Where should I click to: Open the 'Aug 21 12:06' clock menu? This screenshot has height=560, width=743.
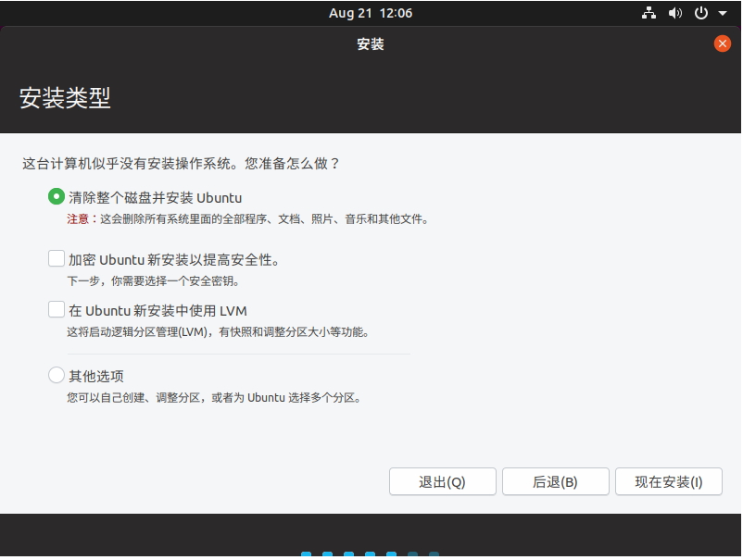[371, 13]
